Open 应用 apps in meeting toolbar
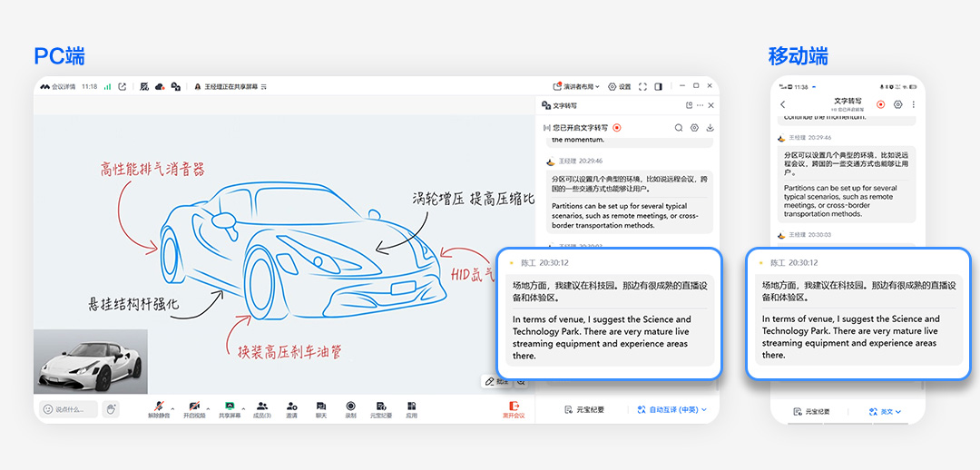Viewport: 980px width, 470px height. point(411,407)
